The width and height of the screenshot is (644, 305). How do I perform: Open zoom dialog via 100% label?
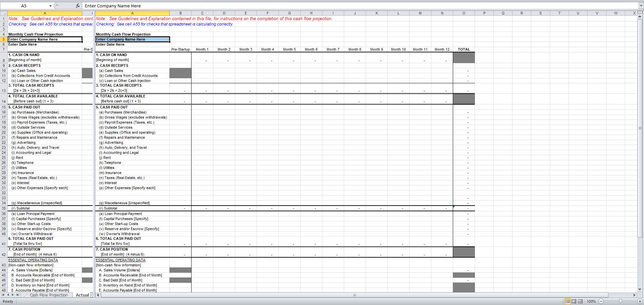pyautogui.click(x=591, y=301)
